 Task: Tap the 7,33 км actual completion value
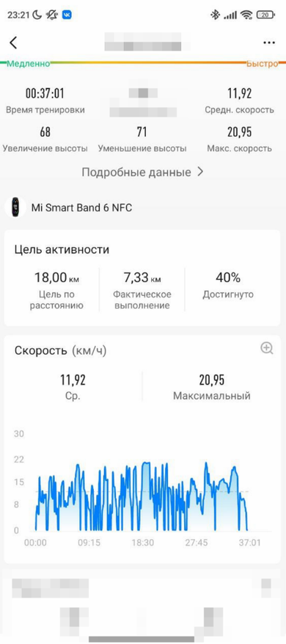pyautogui.click(x=142, y=278)
